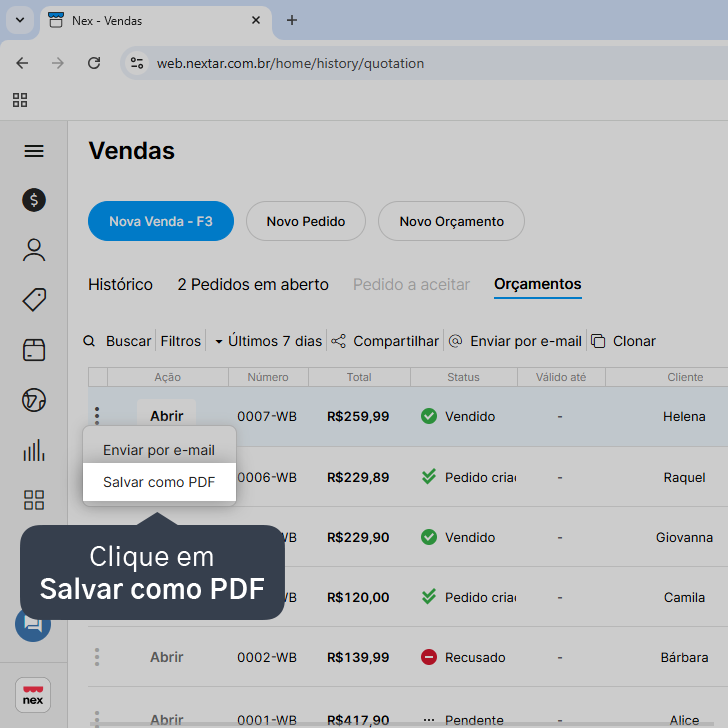Open Filtros

pyautogui.click(x=181, y=341)
